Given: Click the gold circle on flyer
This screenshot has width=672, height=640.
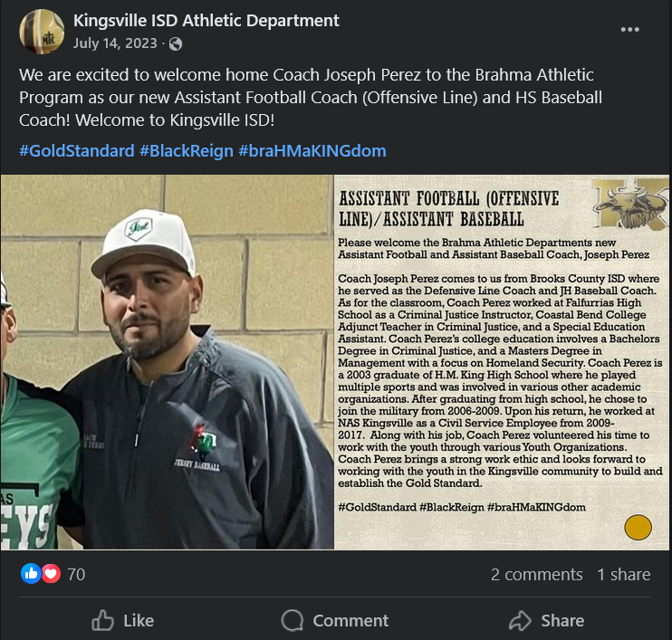Looking at the screenshot, I should pyautogui.click(x=638, y=527).
